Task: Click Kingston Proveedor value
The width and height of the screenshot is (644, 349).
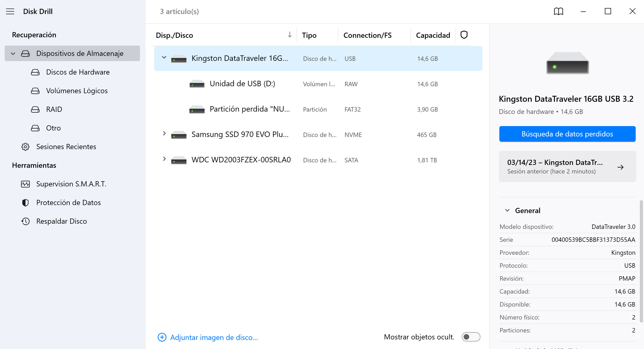Action: click(623, 253)
